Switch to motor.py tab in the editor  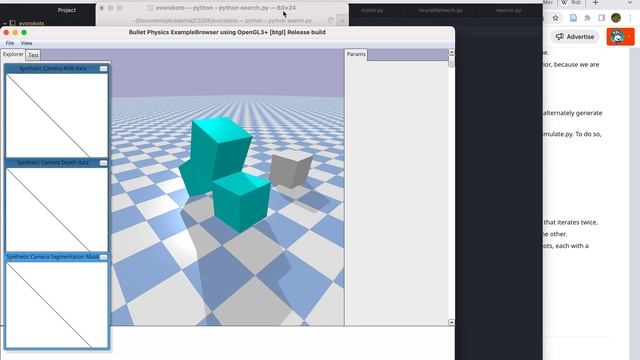coord(372,10)
